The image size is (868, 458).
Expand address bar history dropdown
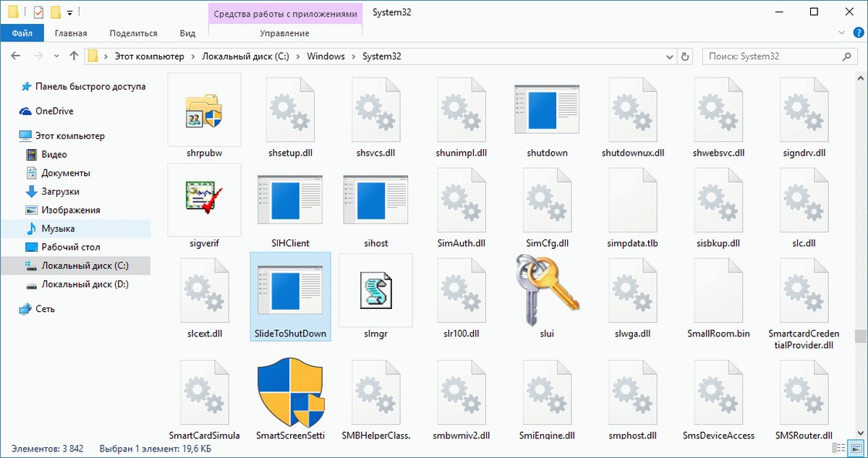669,56
